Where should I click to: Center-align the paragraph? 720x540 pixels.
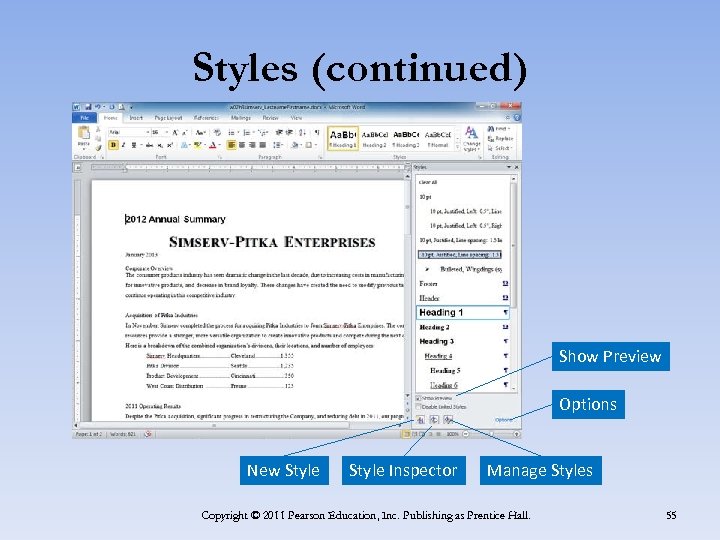coord(242,145)
